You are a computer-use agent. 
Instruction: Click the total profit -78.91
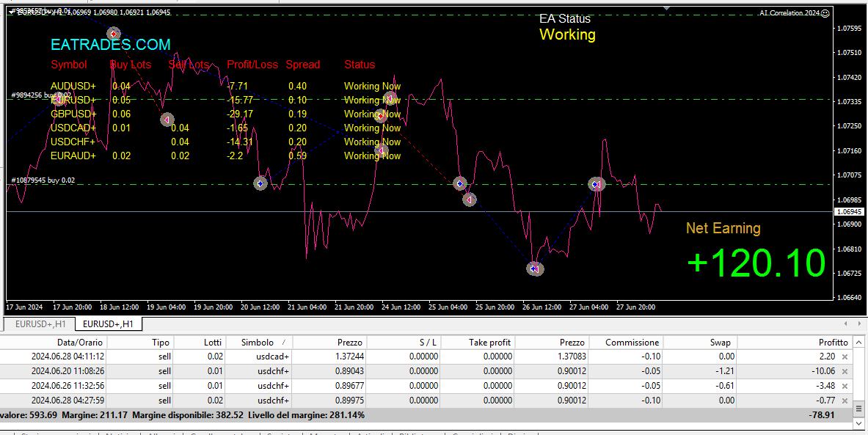(820, 415)
